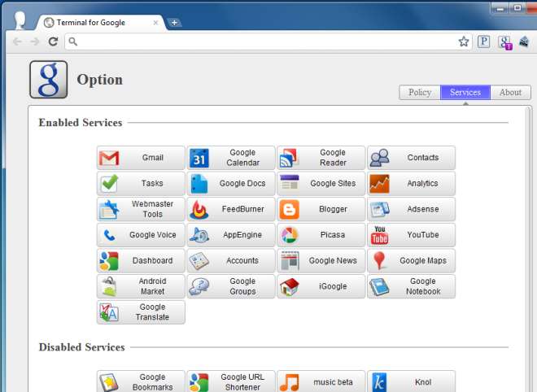Switch to the Policy tab

420,93
